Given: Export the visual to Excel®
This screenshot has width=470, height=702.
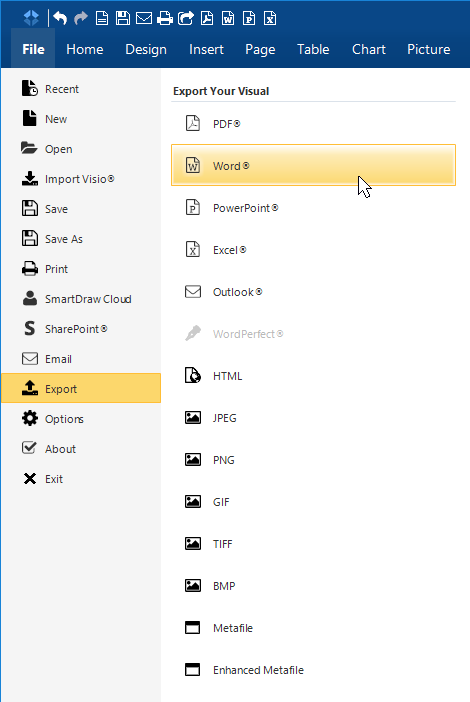Looking at the screenshot, I should [313, 249].
